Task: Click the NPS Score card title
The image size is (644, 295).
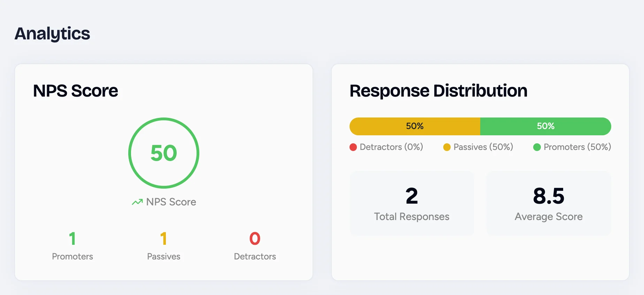Action: [x=76, y=91]
